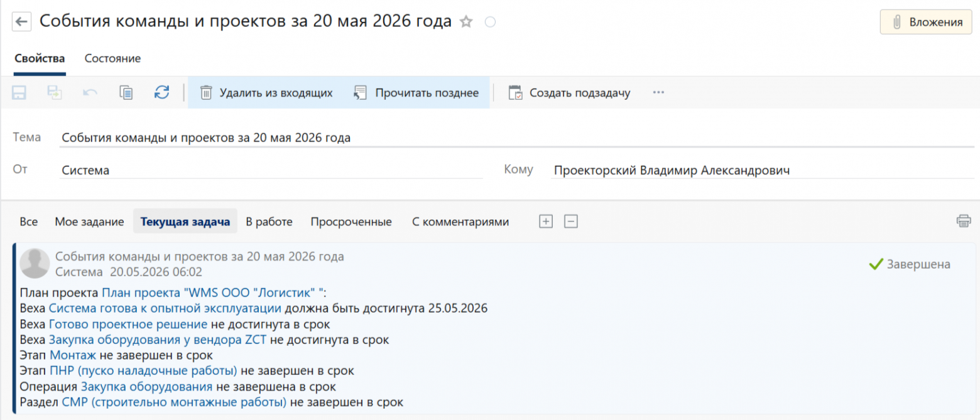Select the В работе filter tab
Viewport: 980px width, 420px height.
click(x=269, y=222)
